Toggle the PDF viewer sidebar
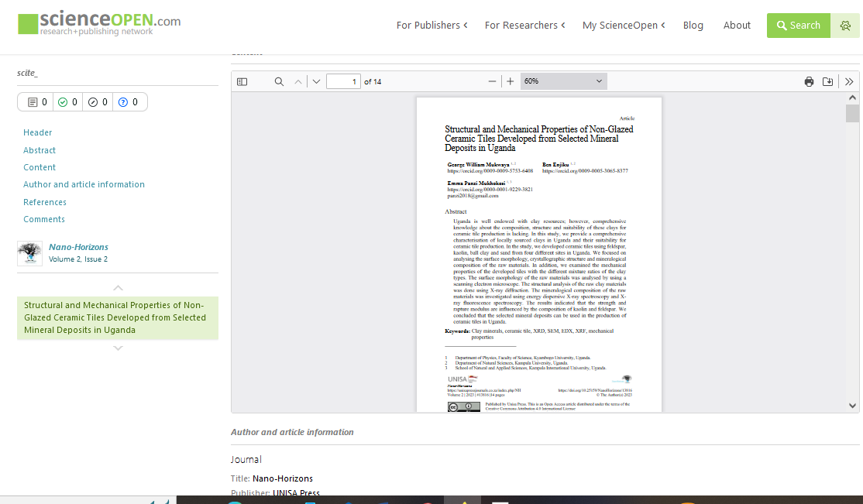 (x=242, y=81)
